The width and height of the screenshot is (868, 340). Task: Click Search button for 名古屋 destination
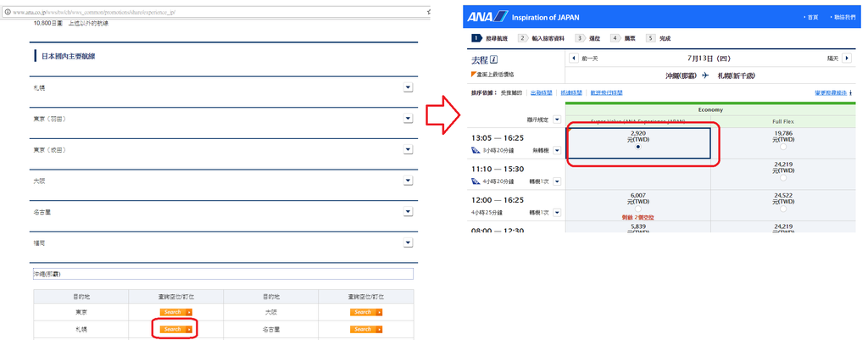coord(366,330)
